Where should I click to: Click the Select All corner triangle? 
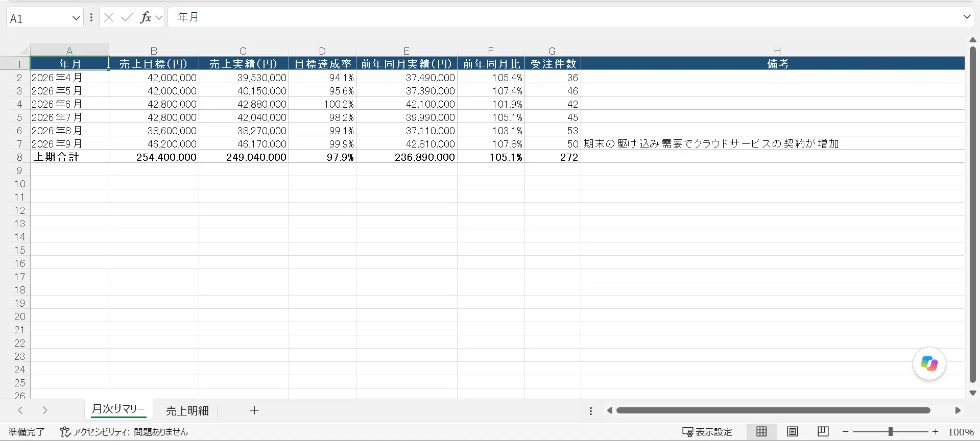[24, 51]
